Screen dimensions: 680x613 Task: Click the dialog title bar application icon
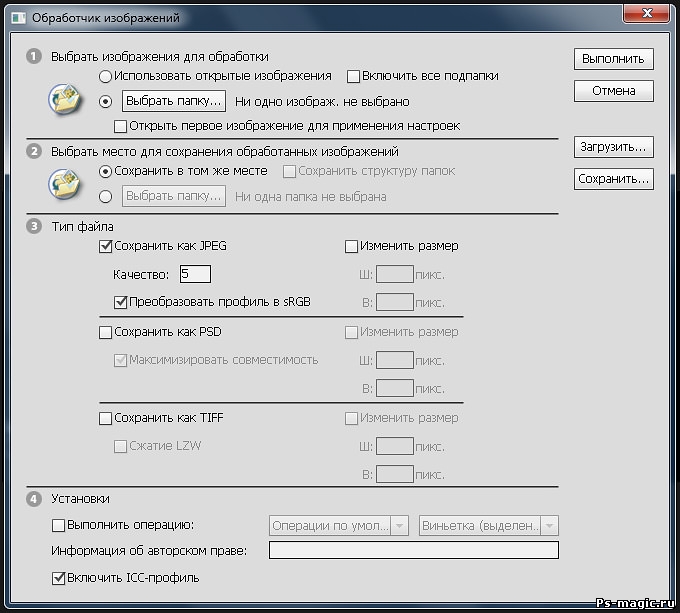pos(18,16)
